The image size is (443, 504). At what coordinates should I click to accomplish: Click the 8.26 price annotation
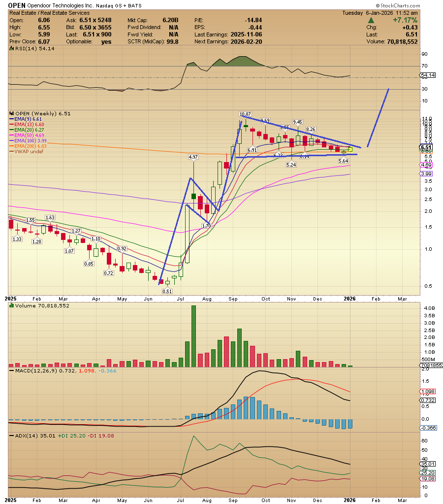click(311, 129)
